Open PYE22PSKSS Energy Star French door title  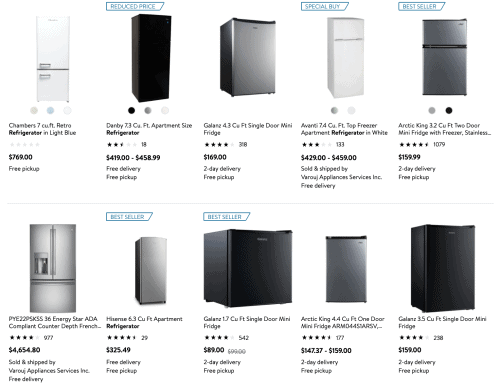pyautogui.click(x=55, y=322)
